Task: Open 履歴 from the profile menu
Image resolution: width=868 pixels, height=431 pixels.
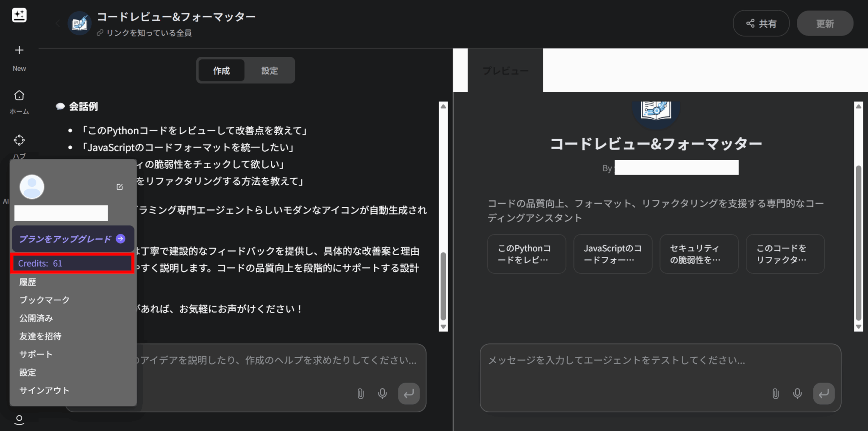Action: 28,282
